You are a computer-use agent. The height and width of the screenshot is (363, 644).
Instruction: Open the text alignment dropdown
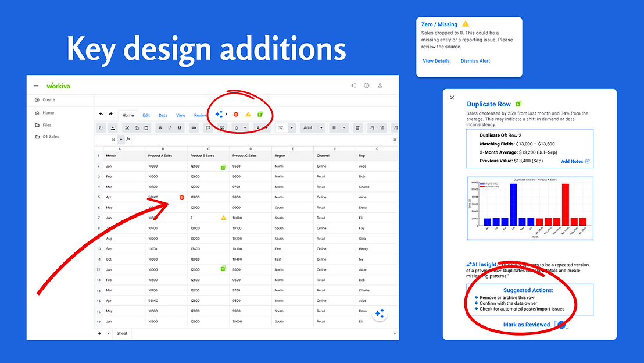[339, 128]
